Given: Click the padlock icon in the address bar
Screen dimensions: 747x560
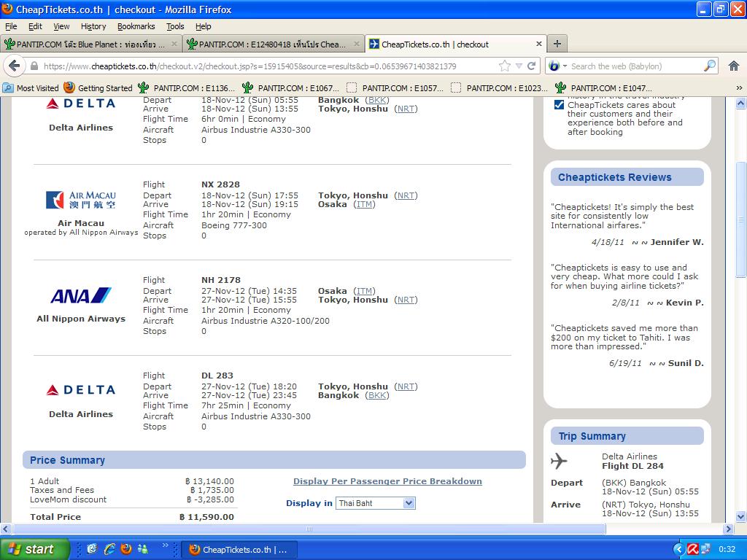Looking at the screenshot, I should (x=34, y=66).
